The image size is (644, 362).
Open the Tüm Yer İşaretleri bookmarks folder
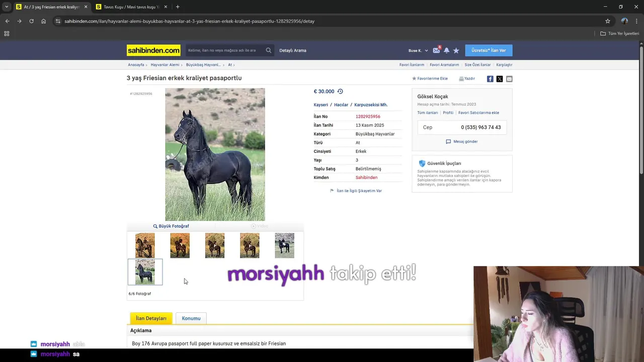620,33
